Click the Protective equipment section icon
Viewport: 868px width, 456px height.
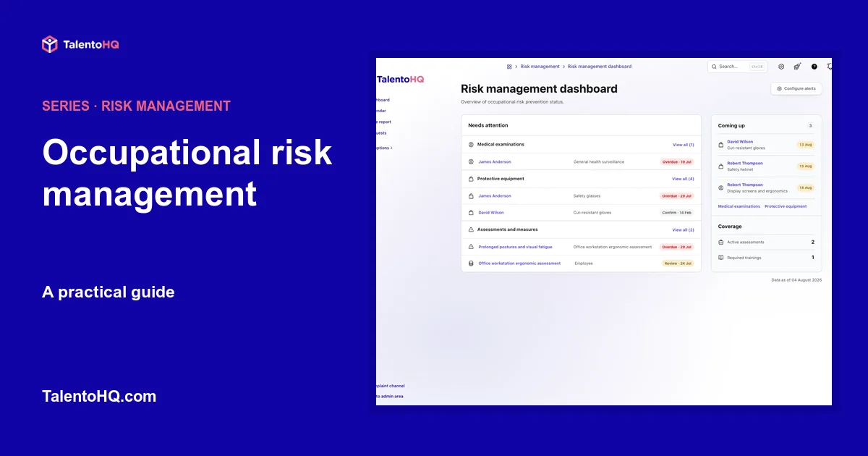pyautogui.click(x=471, y=179)
